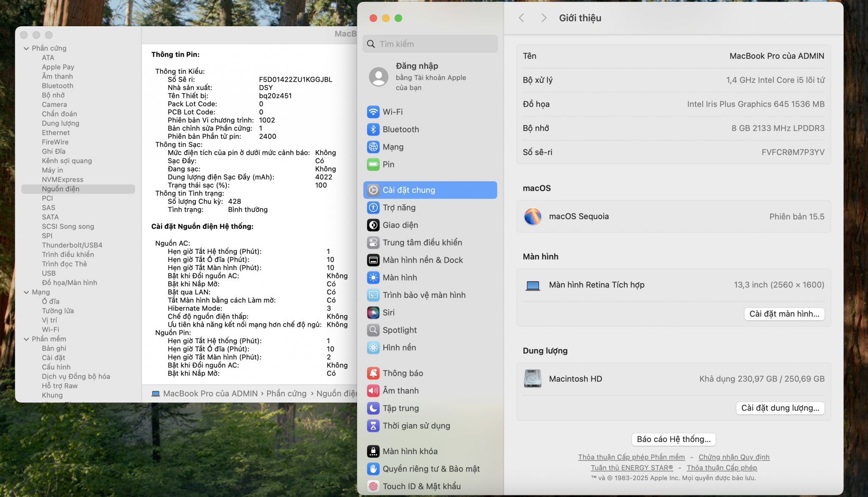Go forward with the right chevron
Image resolution: width=868 pixels, height=497 pixels.
(544, 18)
